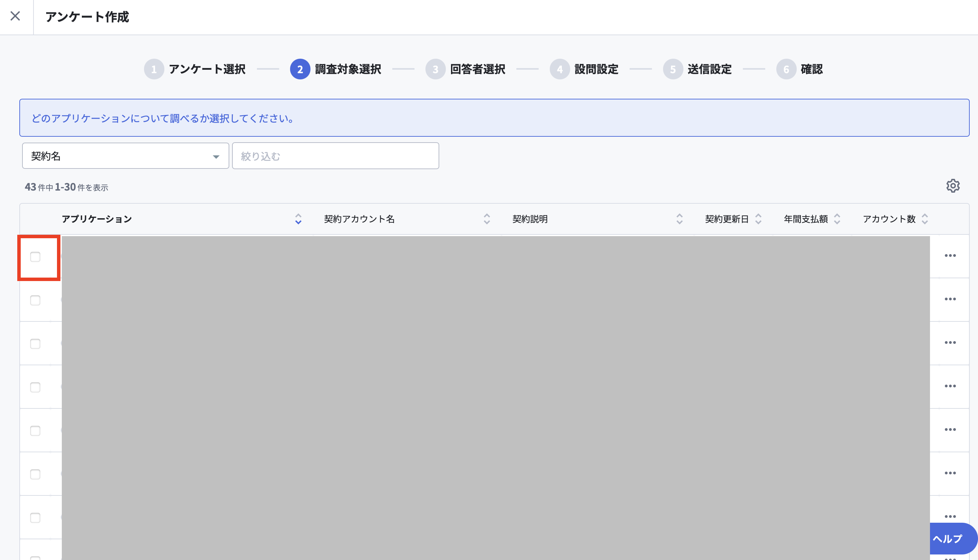Check the seventh row checkbox

coord(35,518)
